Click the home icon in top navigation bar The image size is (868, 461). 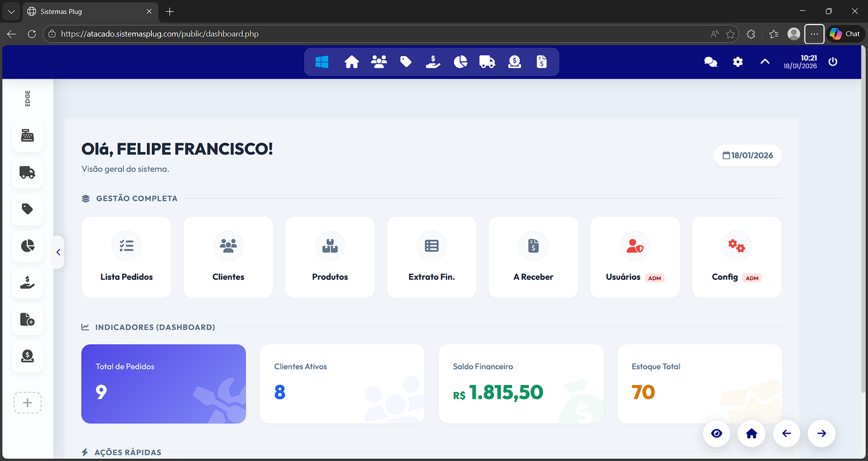(352, 62)
